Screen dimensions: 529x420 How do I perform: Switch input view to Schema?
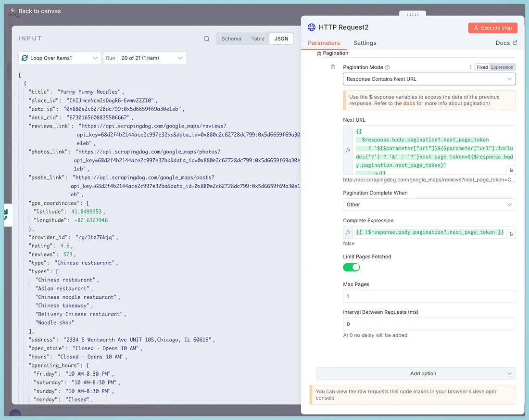coord(231,39)
